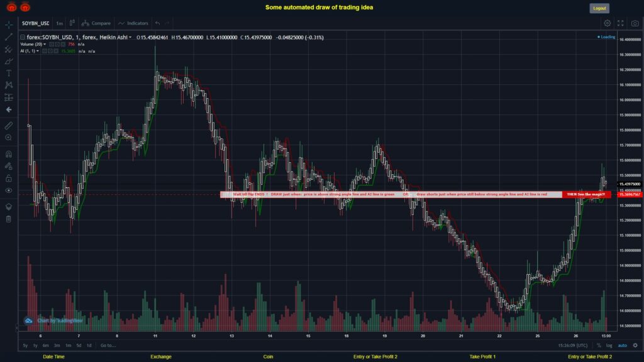Lock all drawing tools
Viewport: 644px width, 362px height.
pos(9,178)
